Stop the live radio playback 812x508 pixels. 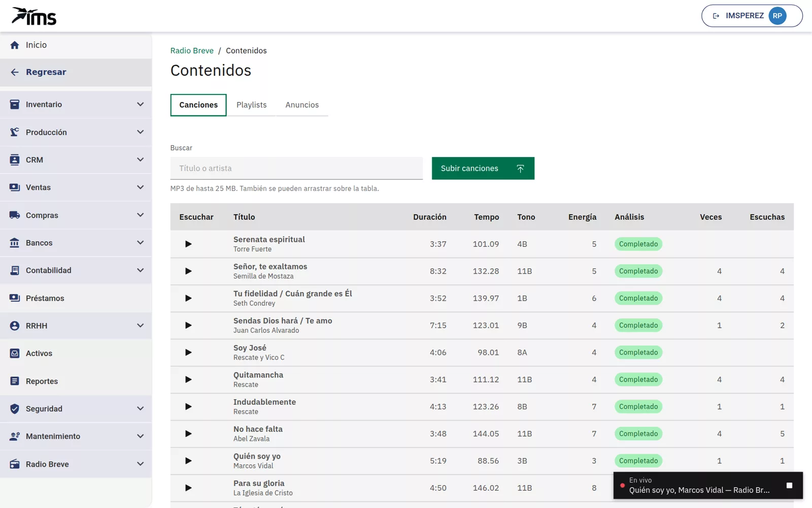point(789,486)
